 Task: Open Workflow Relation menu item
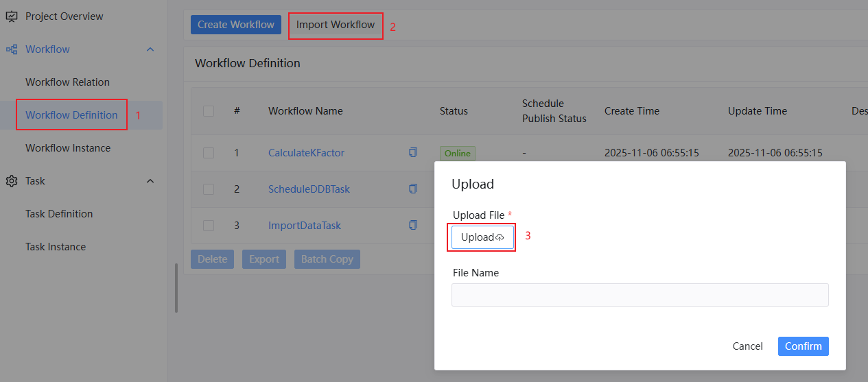coord(67,82)
